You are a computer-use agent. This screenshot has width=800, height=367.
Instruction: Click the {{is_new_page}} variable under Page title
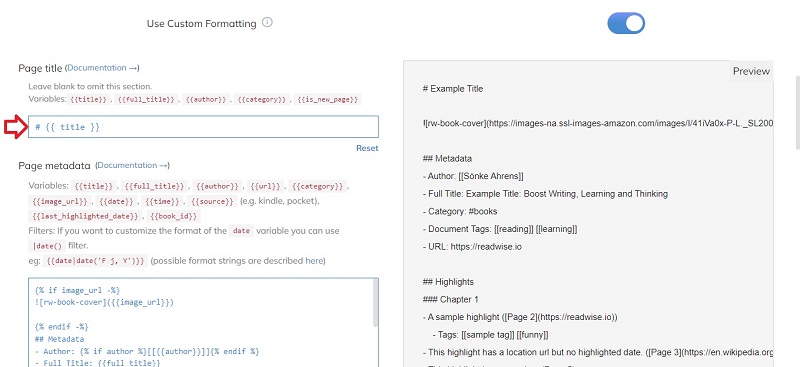[329, 100]
